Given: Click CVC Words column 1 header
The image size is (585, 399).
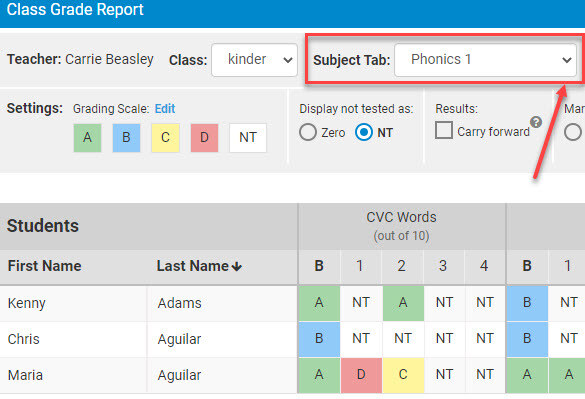Looking at the screenshot, I should 360,266.
